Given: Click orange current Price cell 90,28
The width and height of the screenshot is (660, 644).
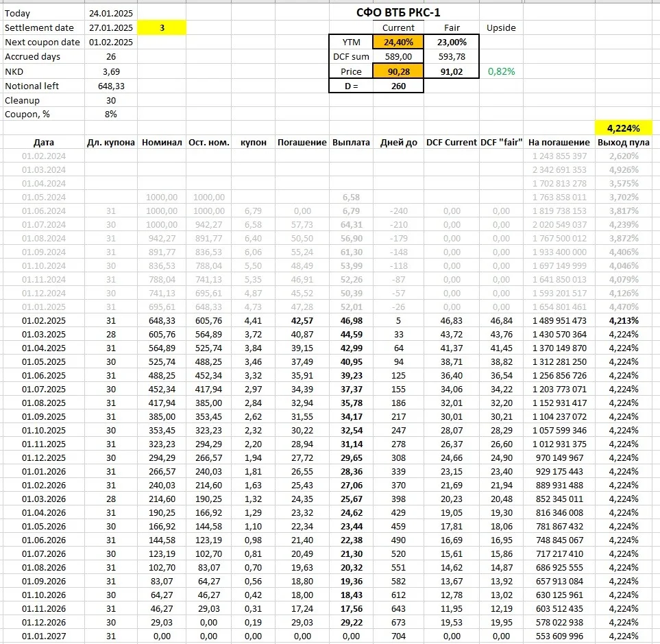Looking at the screenshot, I should tap(398, 71).
